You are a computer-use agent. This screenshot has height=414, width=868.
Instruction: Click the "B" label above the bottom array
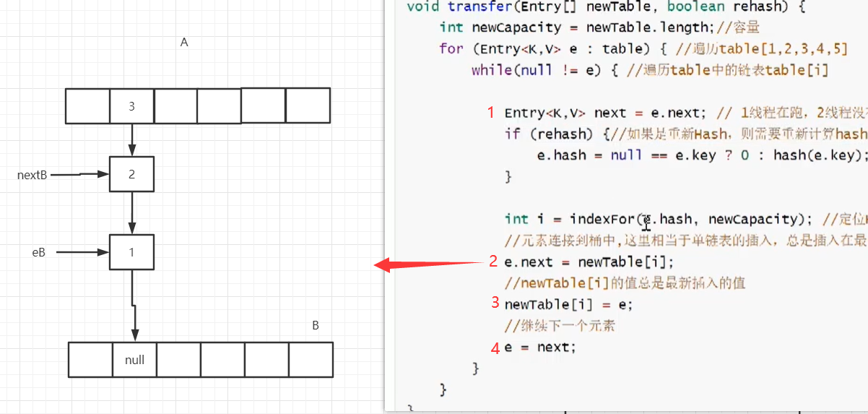coord(316,326)
